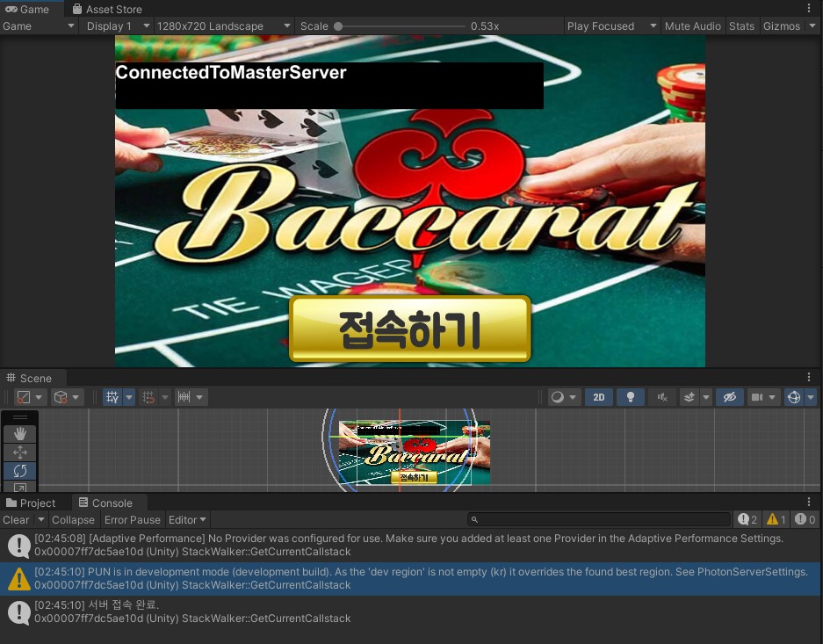Toggle 2D mode in Scene view

point(599,397)
